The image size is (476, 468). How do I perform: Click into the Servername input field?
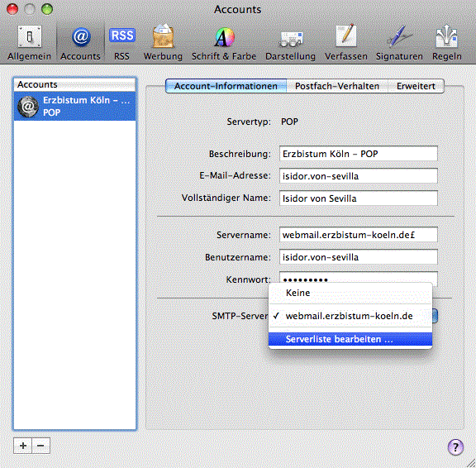pyautogui.click(x=358, y=235)
